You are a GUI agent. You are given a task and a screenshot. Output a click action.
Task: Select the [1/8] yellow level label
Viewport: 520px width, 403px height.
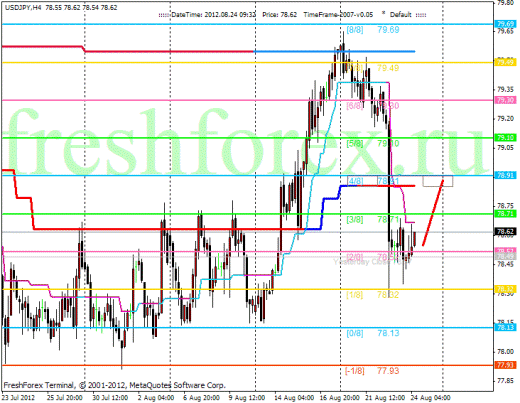[x=355, y=295]
